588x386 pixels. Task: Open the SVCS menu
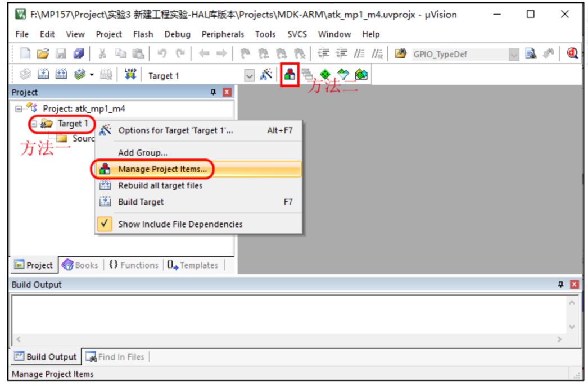[297, 34]
